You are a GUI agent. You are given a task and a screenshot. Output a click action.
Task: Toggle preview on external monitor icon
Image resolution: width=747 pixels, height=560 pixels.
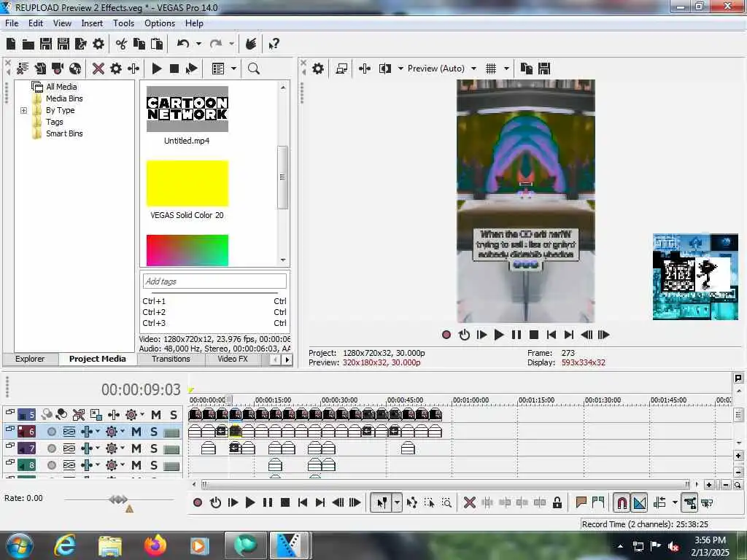(x=341, y=69)
